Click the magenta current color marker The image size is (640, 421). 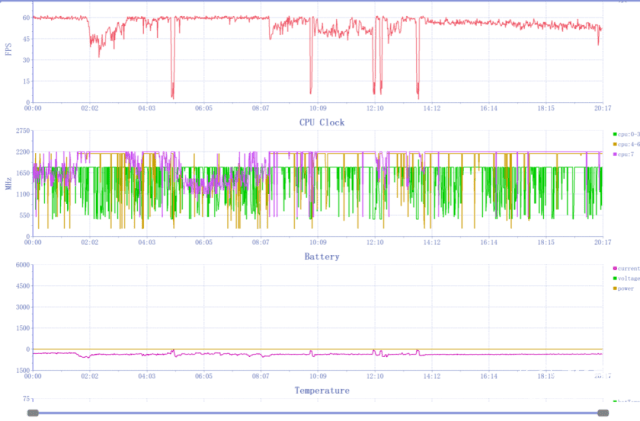click(613, 268)
